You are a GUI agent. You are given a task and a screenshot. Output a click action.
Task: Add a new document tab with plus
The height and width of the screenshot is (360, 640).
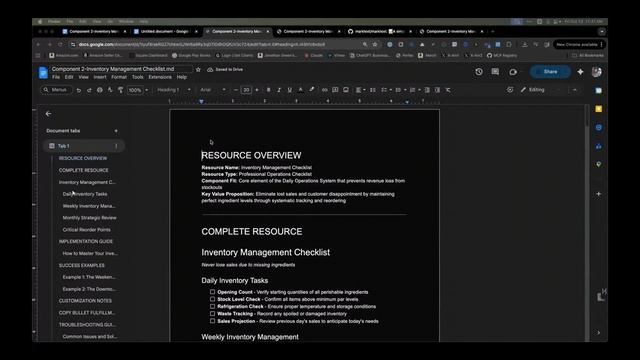click(116, 131)
